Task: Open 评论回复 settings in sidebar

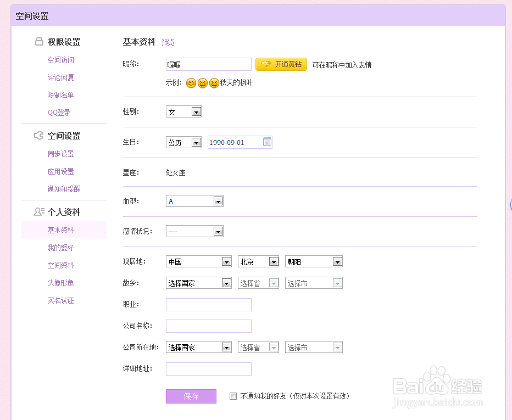Action: [61, 77]
